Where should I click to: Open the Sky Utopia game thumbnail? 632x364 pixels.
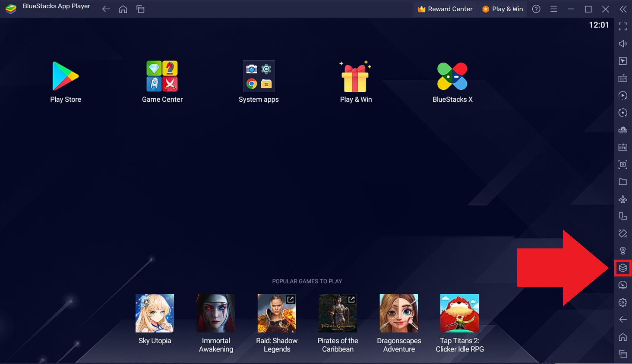click(x=155, y=313)
